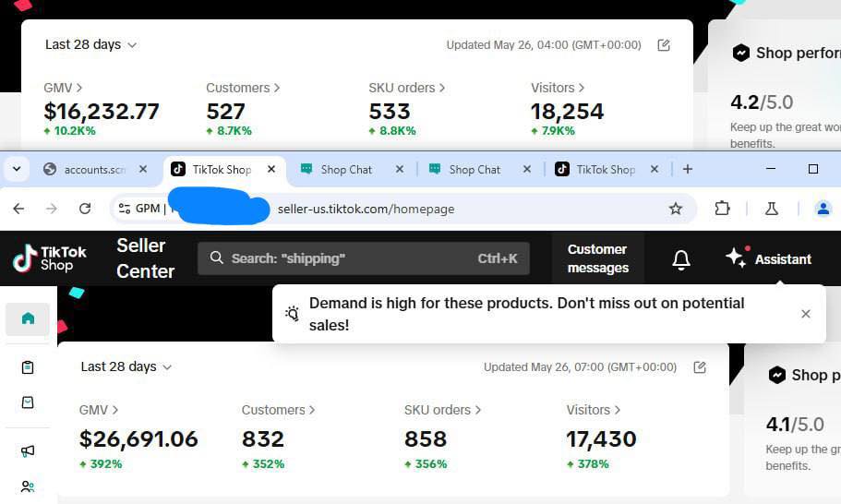Open the Assistant sparkle button

point(768,259)
